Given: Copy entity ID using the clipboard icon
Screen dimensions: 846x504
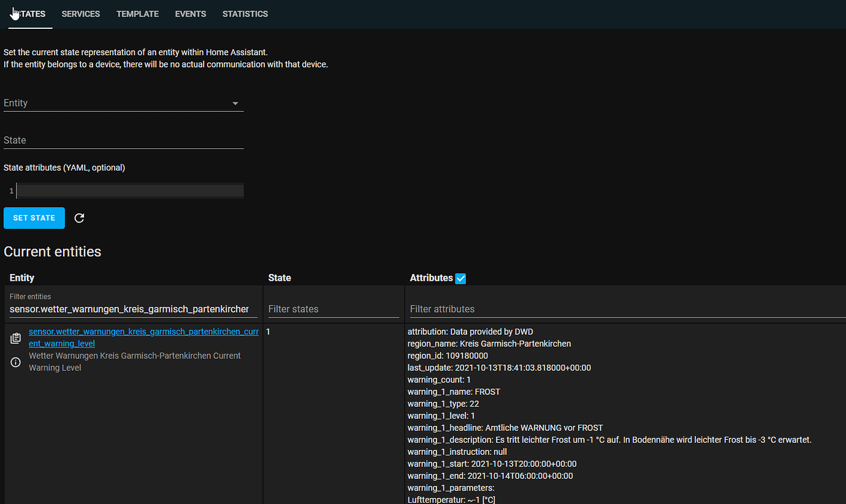Looking at the screenshot, I should (15, 338).
